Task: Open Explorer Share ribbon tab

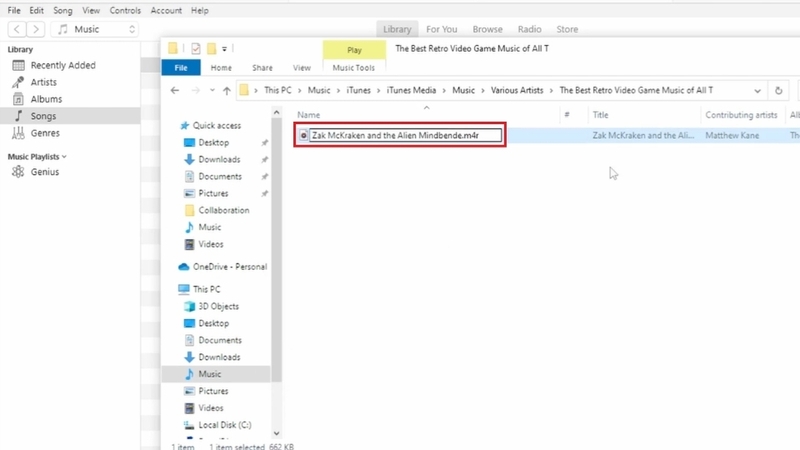Action: [262, 67]
